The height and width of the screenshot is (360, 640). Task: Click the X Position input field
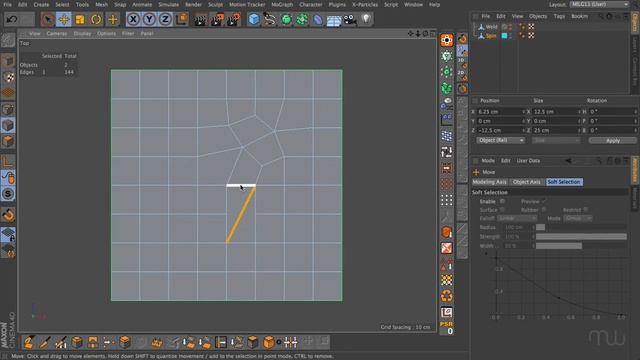click(500, 111)
